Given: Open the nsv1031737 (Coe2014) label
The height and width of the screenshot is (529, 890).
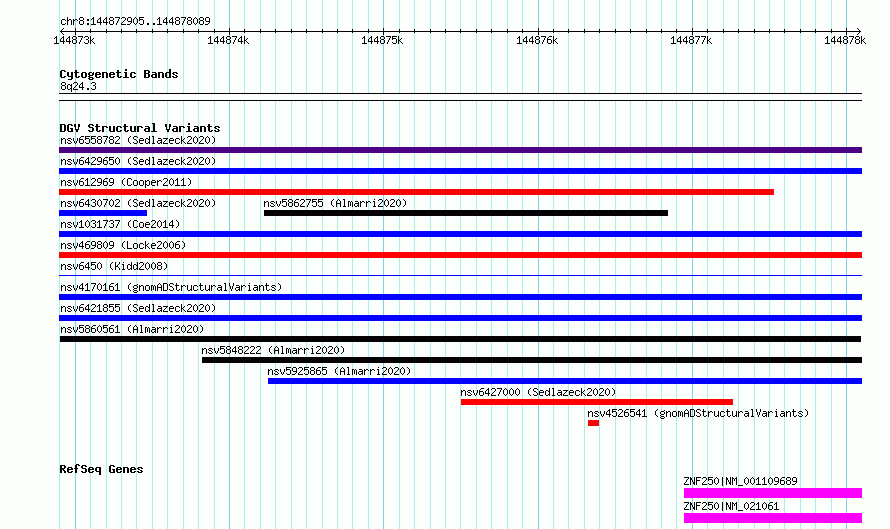Looking at the screenshot, I should [120, 224].
